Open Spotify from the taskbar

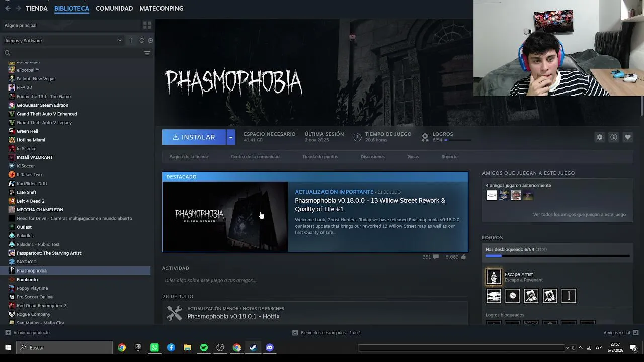(204, 347)
